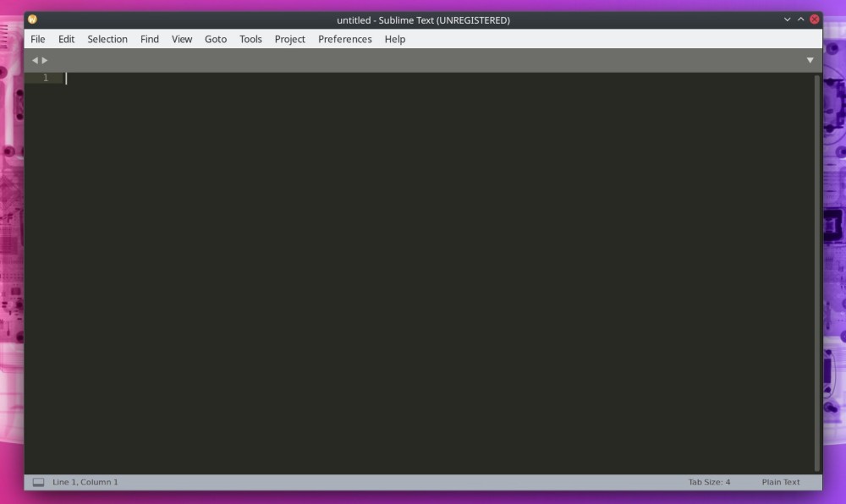Open the Edit menu
The width and height of the screenshot is (846, 504).
65,39
